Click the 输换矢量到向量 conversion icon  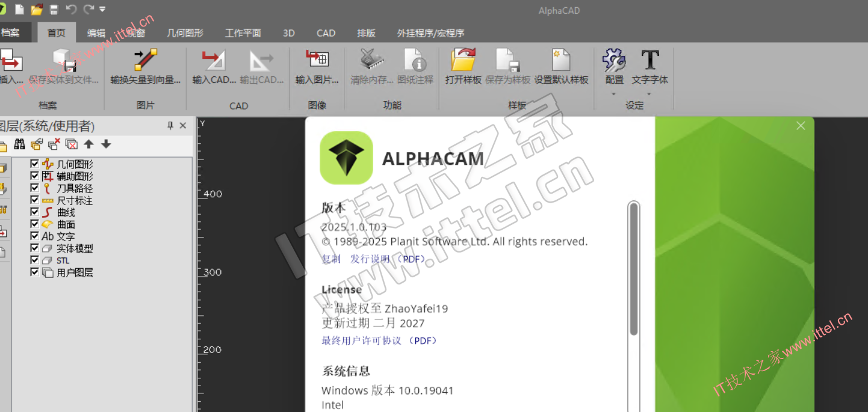145,61
